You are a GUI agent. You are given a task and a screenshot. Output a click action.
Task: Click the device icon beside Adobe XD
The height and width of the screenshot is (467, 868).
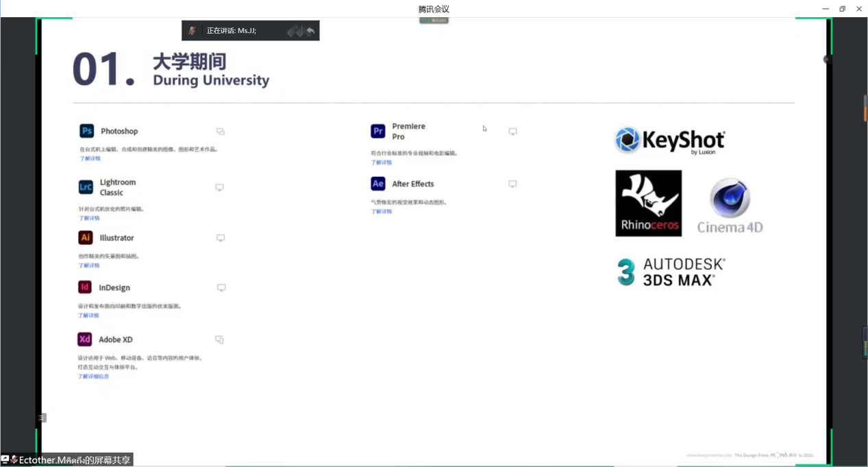coord(219,339)
